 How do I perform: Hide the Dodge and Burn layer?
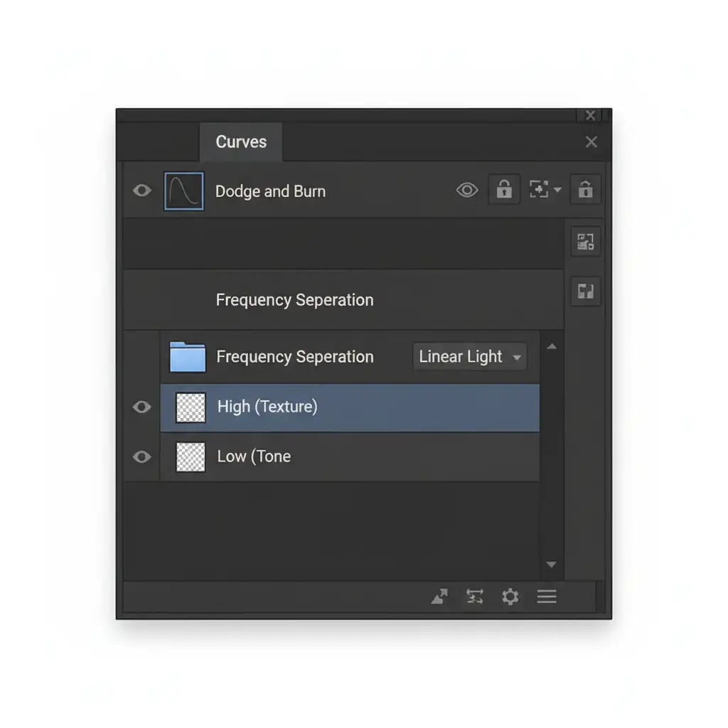[142, 191]
